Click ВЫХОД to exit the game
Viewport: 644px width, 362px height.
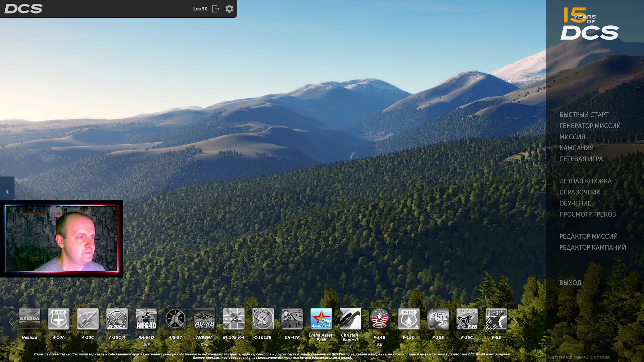(570, 283)
